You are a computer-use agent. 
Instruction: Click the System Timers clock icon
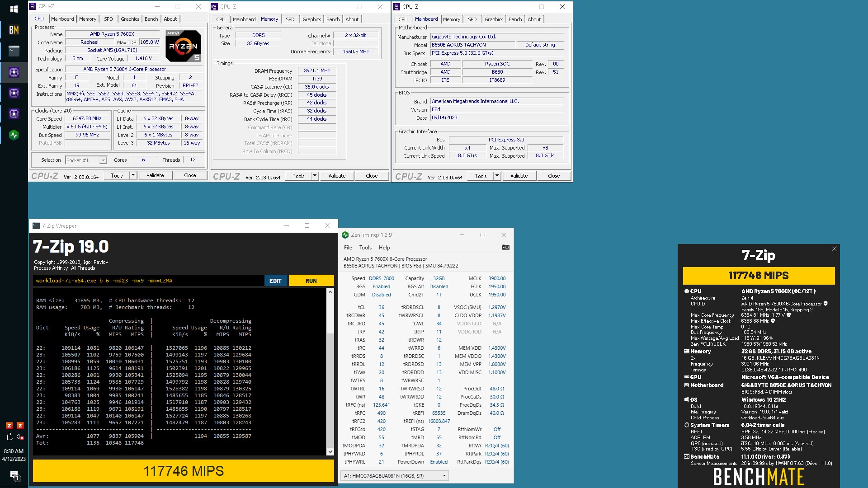(687, 425)
